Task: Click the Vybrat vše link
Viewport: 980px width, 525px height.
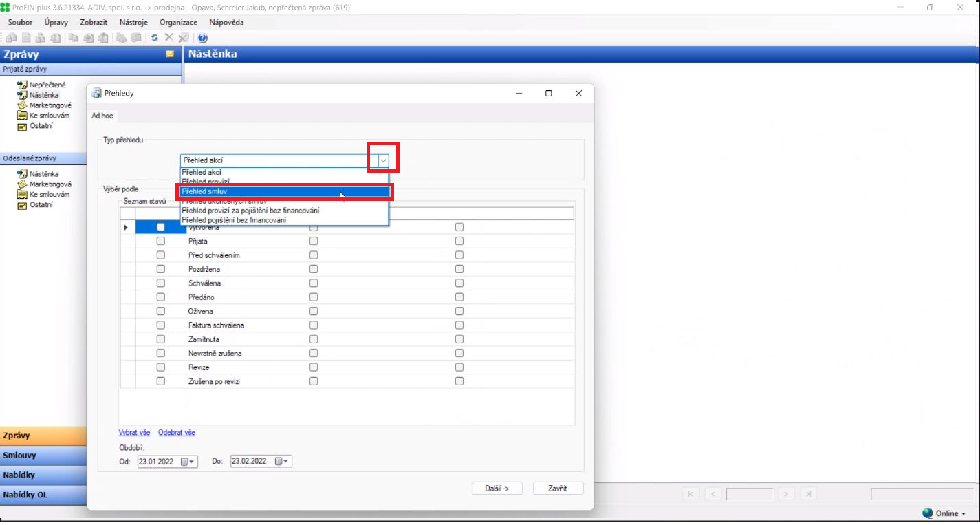Action: click(x=134, y=433)
